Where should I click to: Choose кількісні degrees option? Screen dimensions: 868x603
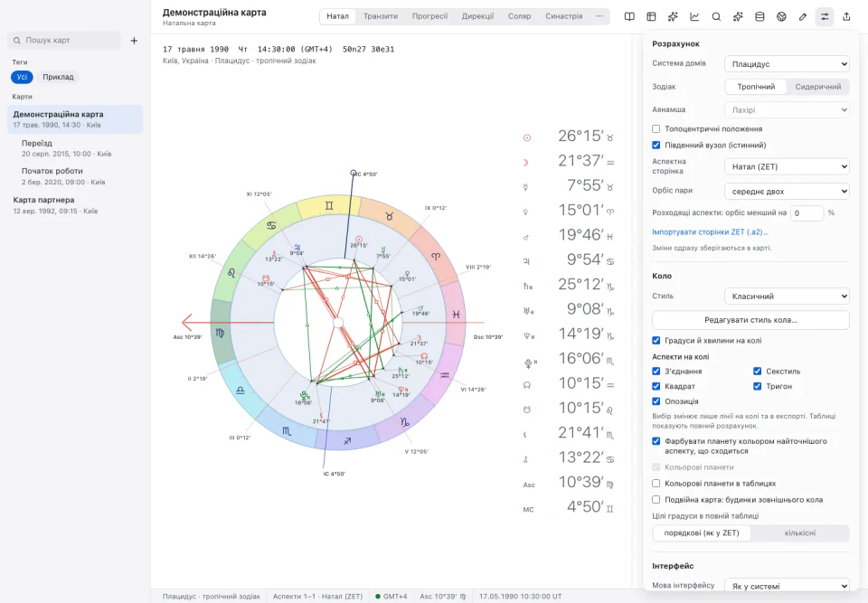coord(800,532)
